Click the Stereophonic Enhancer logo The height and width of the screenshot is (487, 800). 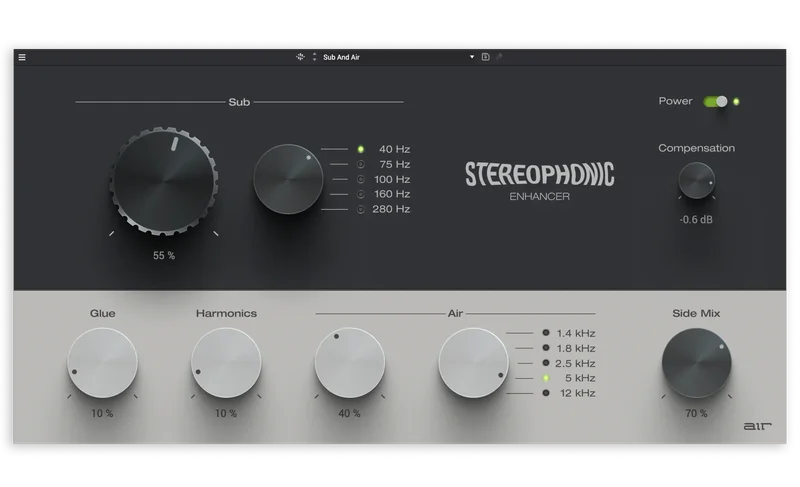point(539,181)
